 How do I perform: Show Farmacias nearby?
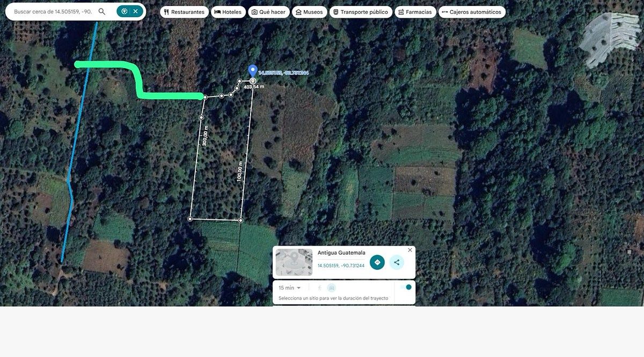(x=415, y=12)
